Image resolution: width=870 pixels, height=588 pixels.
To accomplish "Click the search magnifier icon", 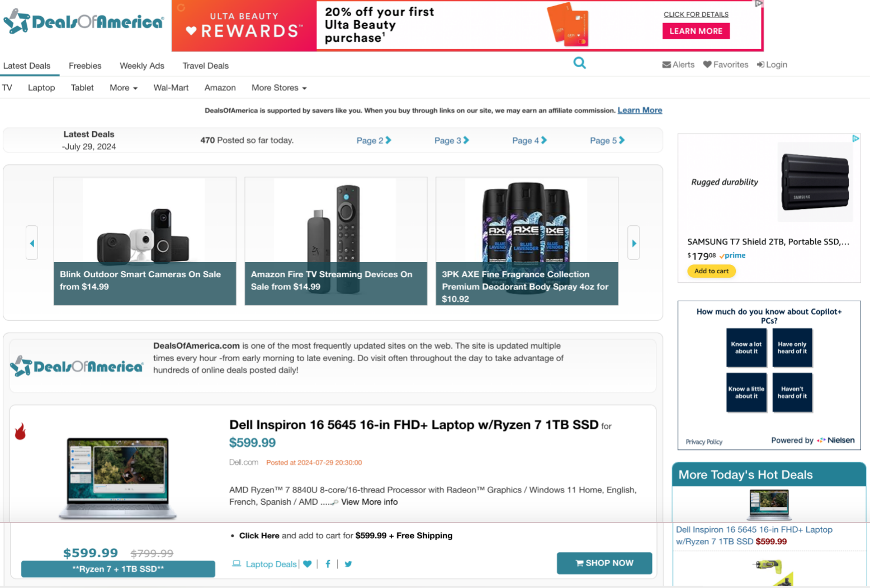I will 579,63.
